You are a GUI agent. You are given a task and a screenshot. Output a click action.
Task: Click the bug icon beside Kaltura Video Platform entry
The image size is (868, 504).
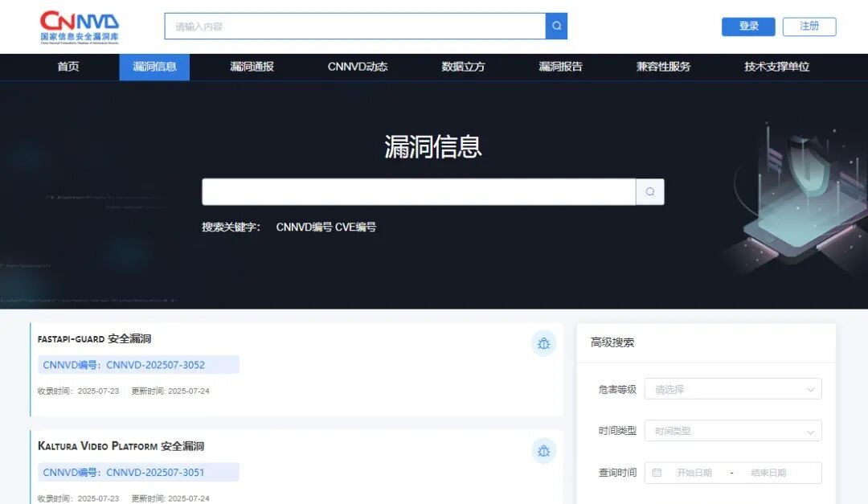click(543, 451)
